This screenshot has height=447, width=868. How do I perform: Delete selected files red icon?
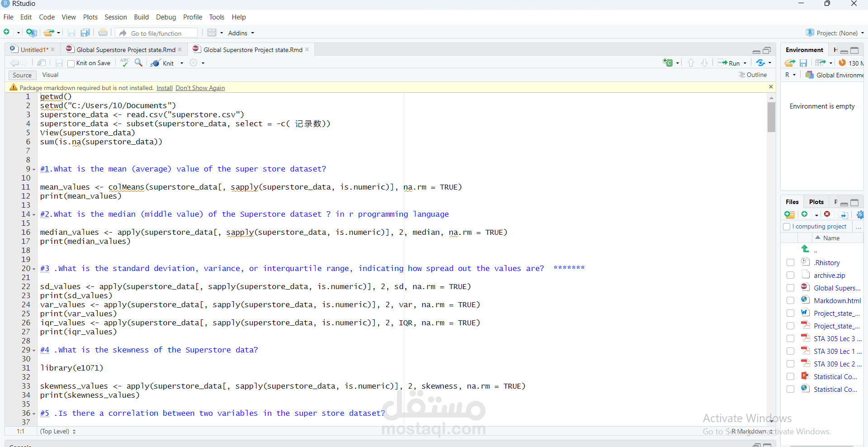point(827,214)
